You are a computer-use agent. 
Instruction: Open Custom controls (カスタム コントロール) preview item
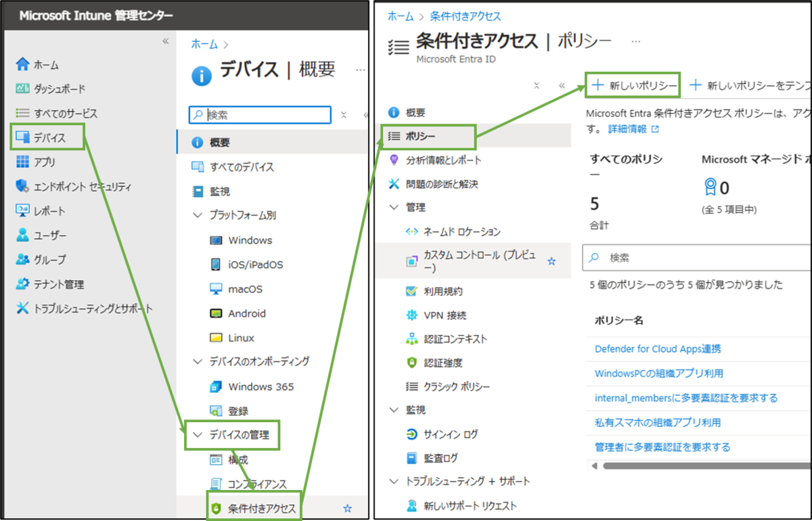(x=472, y=260)
